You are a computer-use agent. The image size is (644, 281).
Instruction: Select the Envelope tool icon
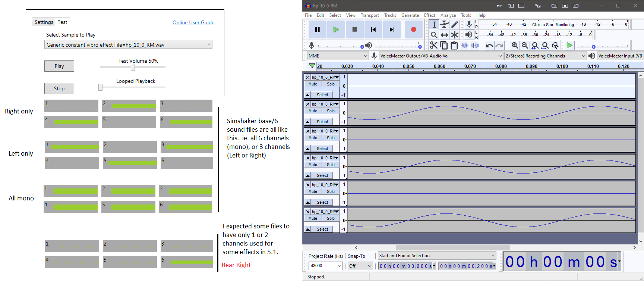coord(444,25)
